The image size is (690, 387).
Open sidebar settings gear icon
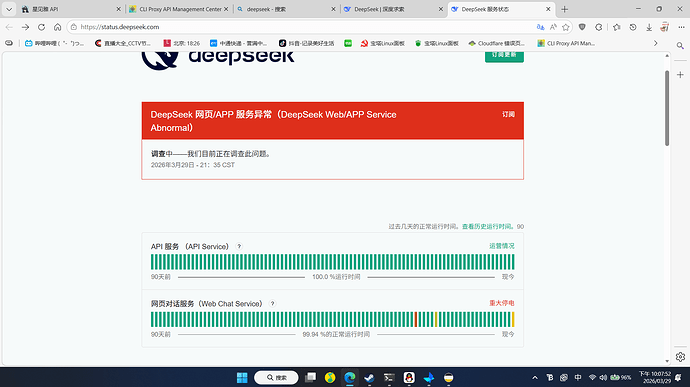(680, 357)
